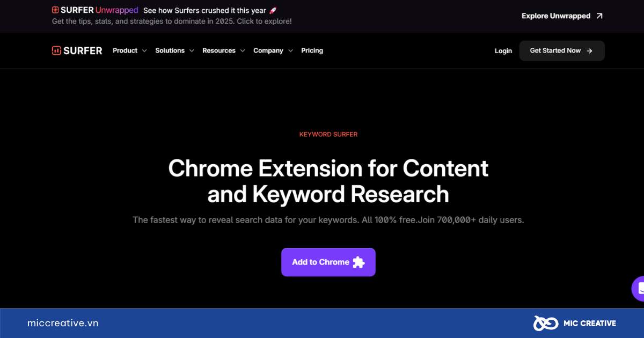Open the chat widget bubble
The width and height of the screenshot is (644, 338).
638,289
